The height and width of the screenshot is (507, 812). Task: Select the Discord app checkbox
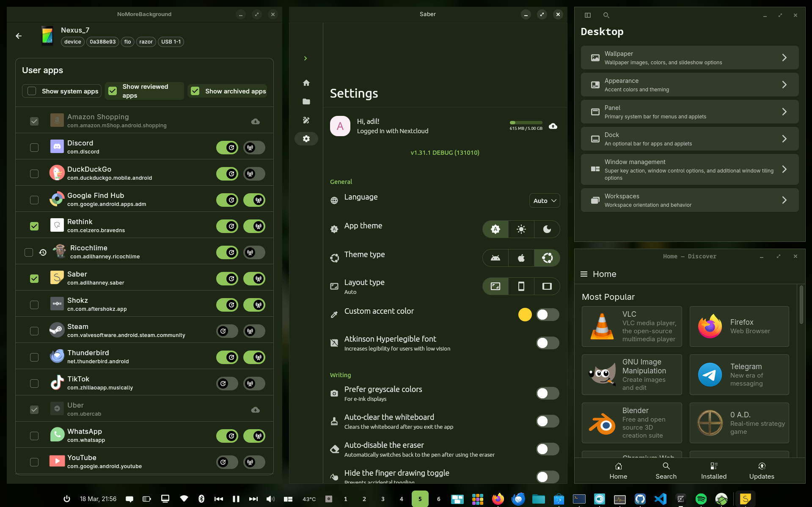pos(34,148)
